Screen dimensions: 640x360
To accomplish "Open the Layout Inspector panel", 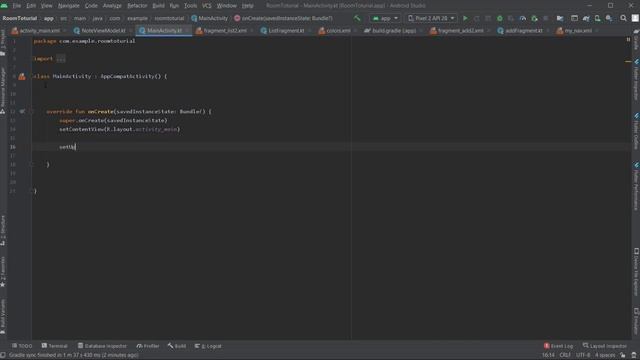I will tap(604, 346).
